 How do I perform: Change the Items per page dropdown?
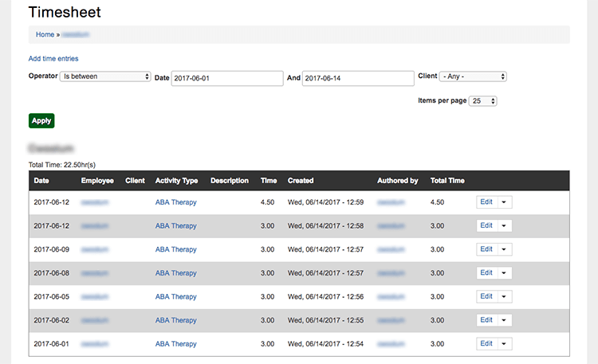click(483, 101)
